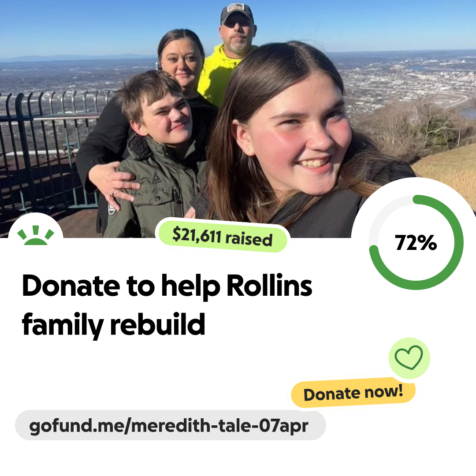Click the 72% progress ring
476x476 pixels.
[x=416, y=242]
